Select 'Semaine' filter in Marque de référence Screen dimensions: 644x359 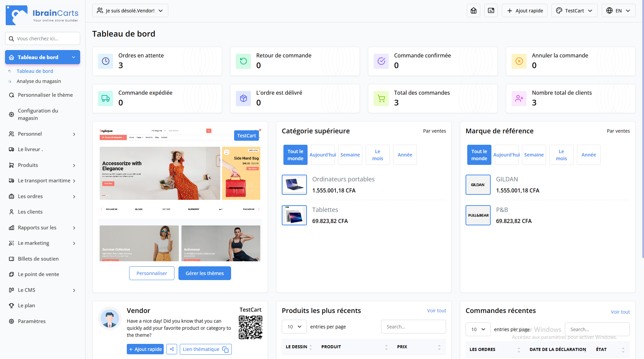point(534,155)
